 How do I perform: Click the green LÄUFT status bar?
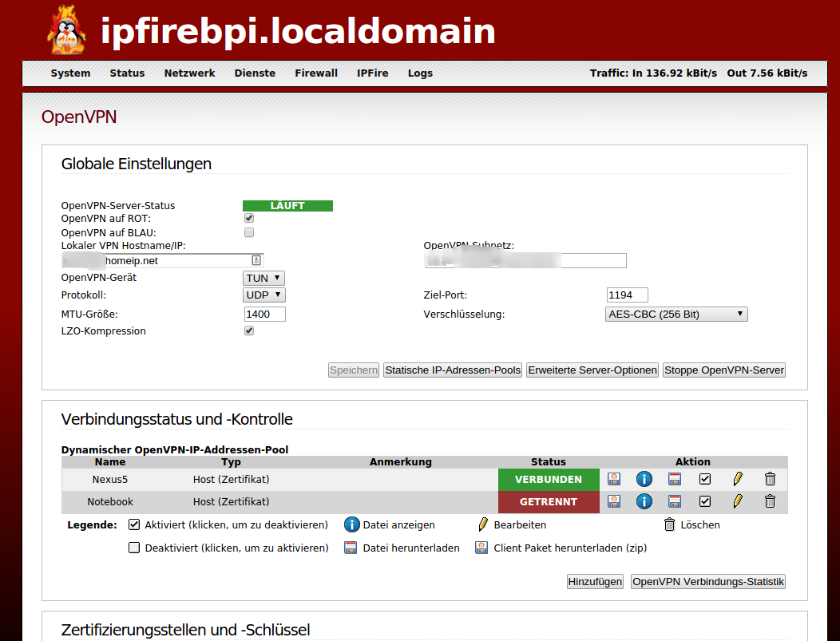click(x=287, y=206)
